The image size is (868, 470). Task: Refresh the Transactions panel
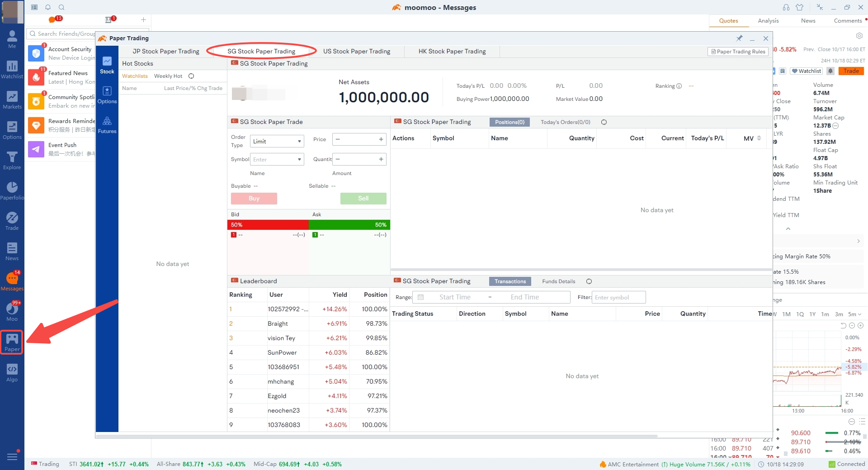coord(589,281)
